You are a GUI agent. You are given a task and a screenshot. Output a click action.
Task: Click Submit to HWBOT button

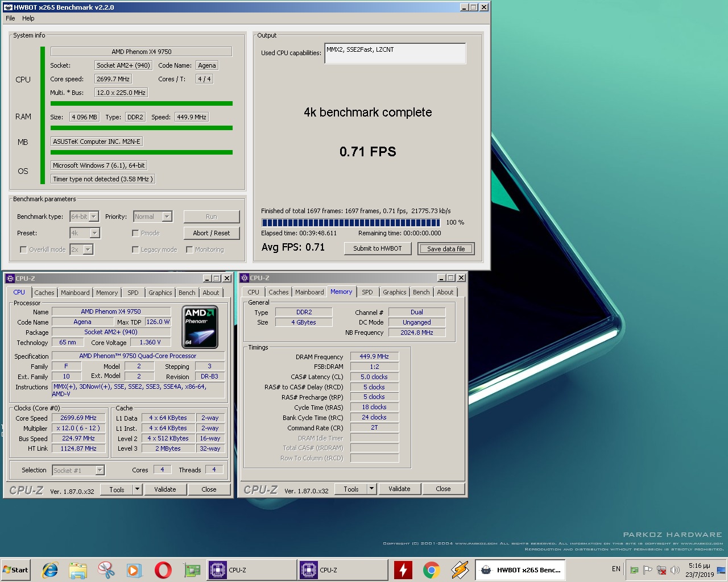(x=378, y=248)
